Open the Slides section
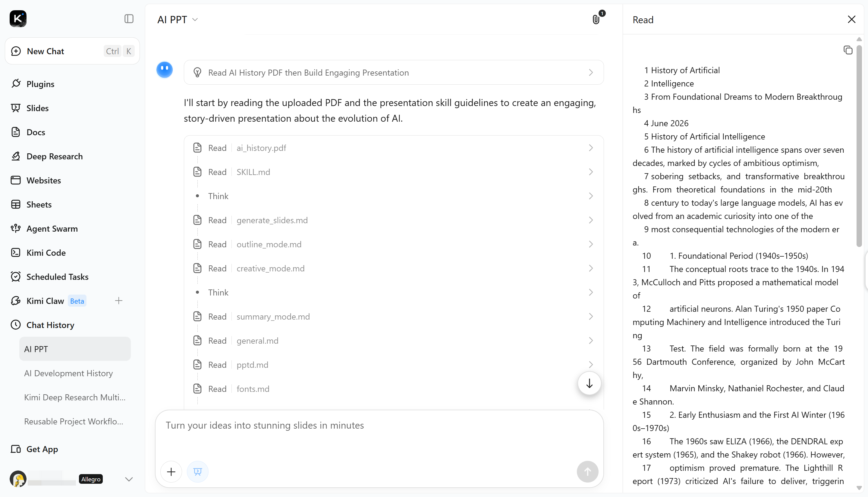The height and width of the screenshot is (497, 868). pos(38,108)
